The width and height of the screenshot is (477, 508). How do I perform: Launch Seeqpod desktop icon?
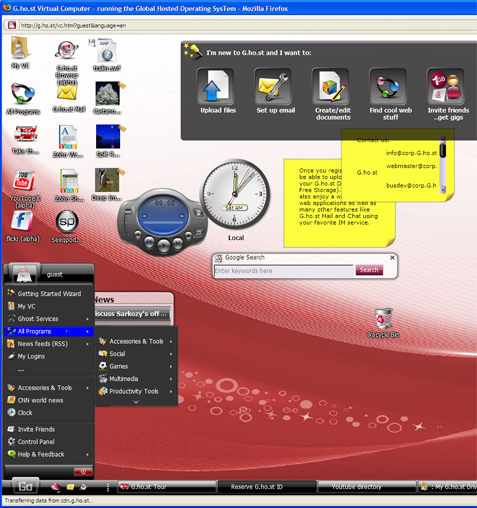(x=67, y=222)
